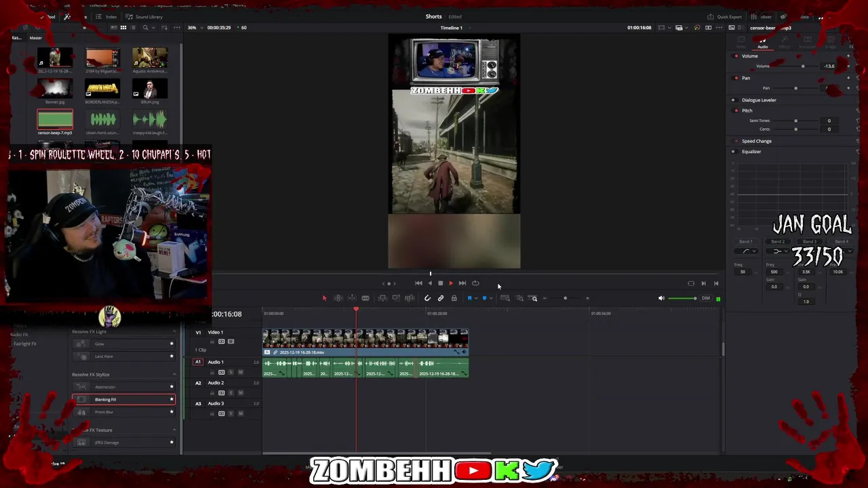Image resolution: width=868 pixels, height=488 pixels.
Task: Jump to first frame transport button
Action: pyautogui.click(x=418, y=283)
